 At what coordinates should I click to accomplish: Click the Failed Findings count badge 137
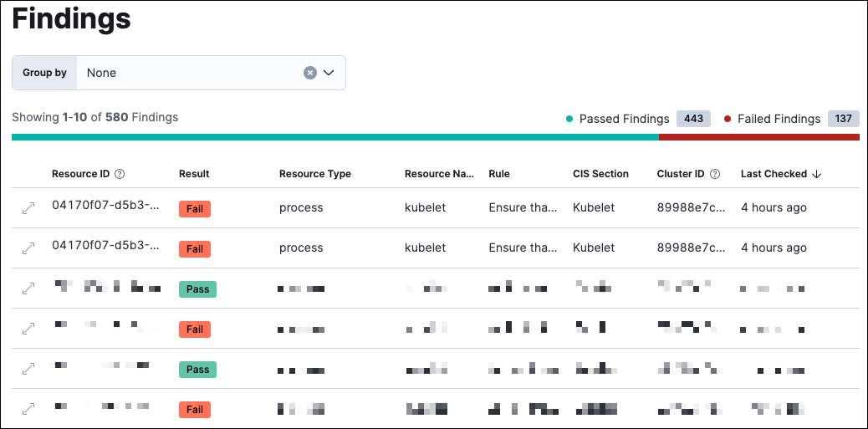point(843,119)
